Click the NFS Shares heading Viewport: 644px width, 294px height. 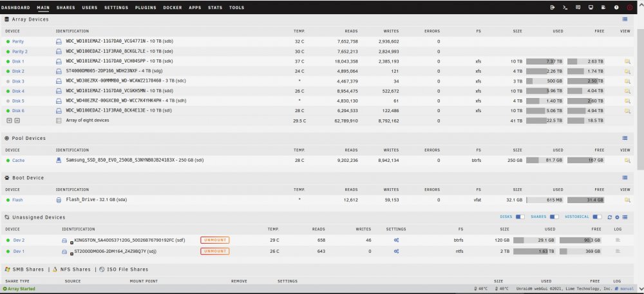pyautogui.click(x=75, y=269)
